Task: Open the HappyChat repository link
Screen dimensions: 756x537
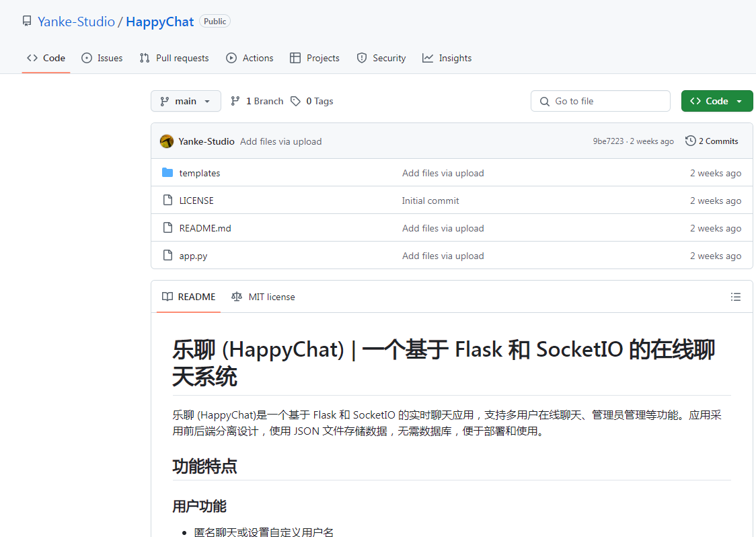Action: coord(159,22)
